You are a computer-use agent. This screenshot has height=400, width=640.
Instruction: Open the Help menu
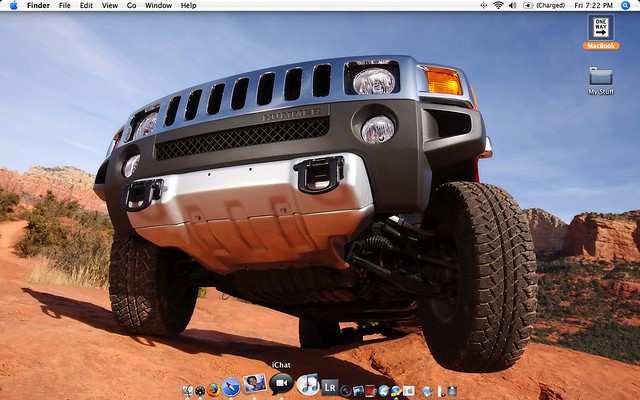click(188, 5)
